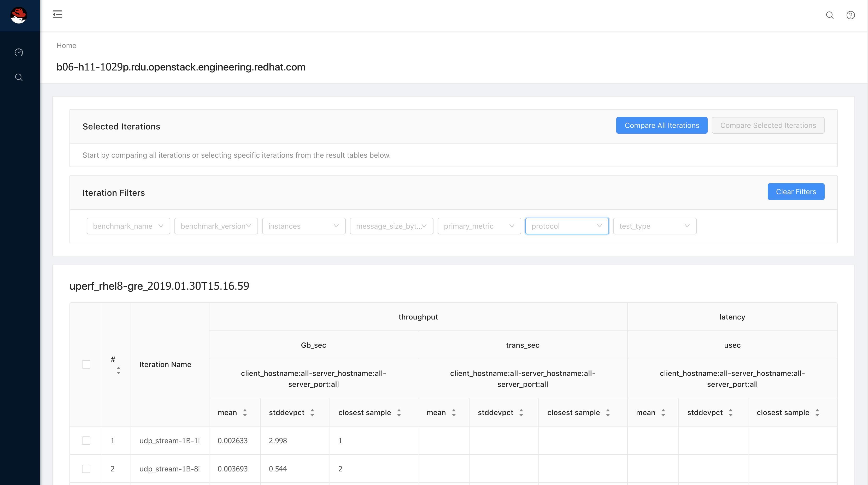Navigate to Home via the breadcrumb
The image size is (868, 485).
click(x=66, y=45)
